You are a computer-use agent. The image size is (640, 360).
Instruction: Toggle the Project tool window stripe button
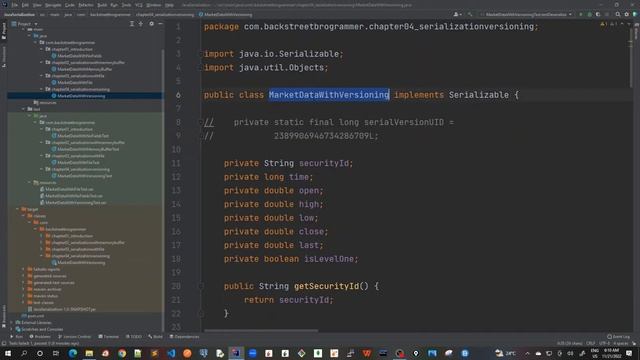tap(4, 31)
